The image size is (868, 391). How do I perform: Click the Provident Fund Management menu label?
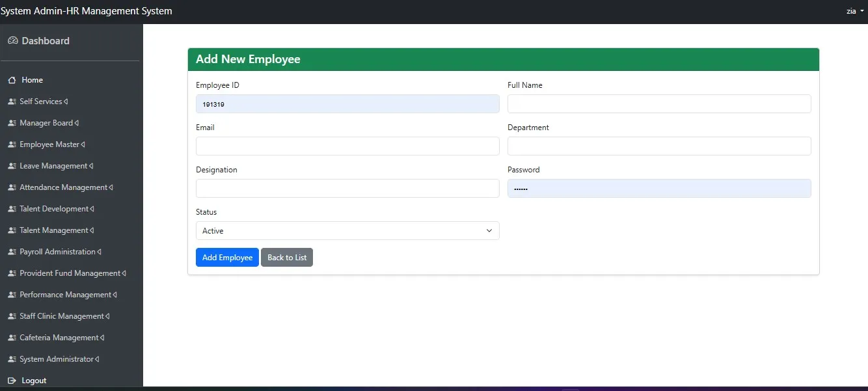70,273
